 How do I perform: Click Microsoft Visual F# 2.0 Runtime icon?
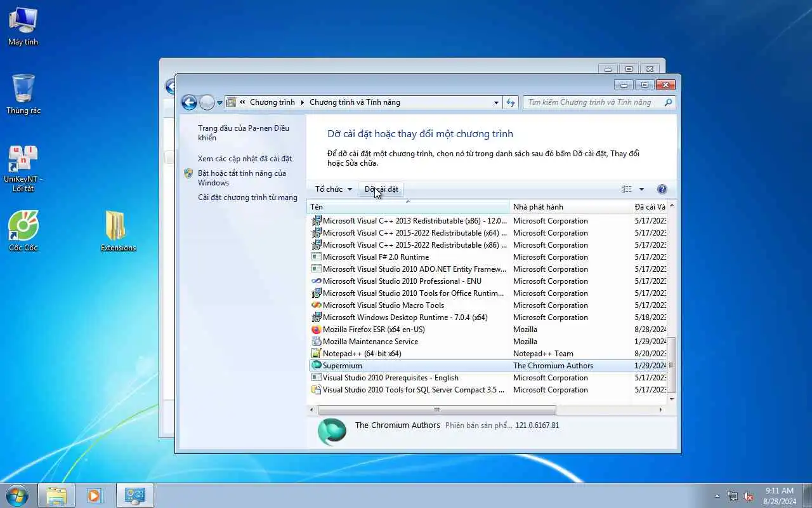[x=317, y=257]
